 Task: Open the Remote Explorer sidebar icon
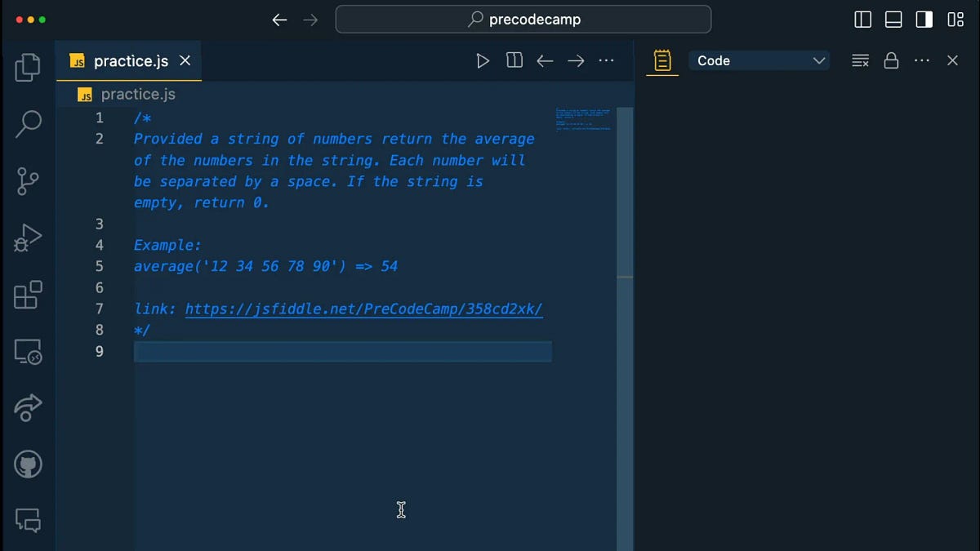(27, 351)
